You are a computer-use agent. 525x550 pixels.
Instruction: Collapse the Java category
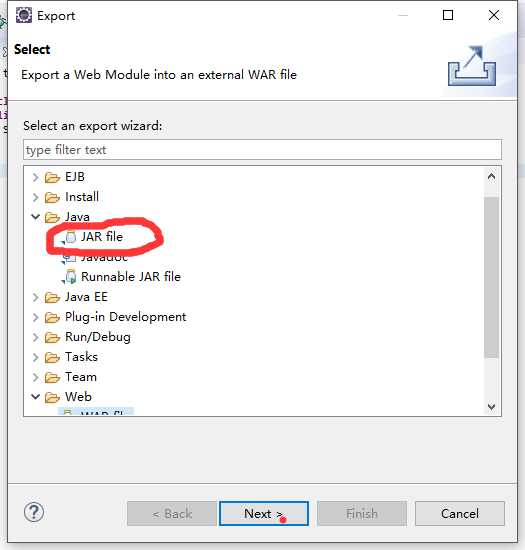[35, 217]
